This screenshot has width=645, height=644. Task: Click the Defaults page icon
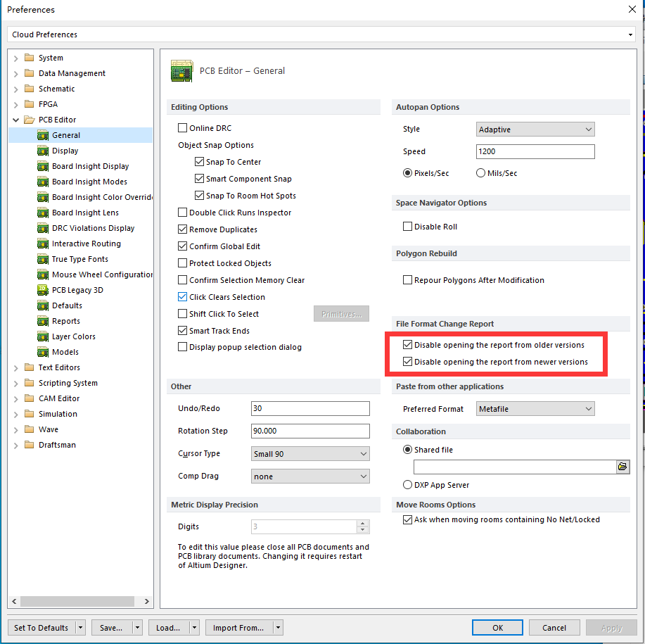tap(43, 305)
